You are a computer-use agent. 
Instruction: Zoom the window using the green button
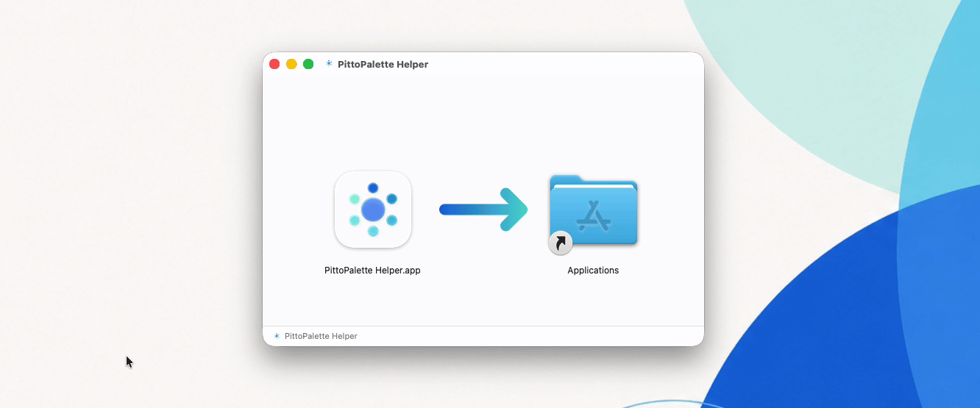(x=308, y=64)
